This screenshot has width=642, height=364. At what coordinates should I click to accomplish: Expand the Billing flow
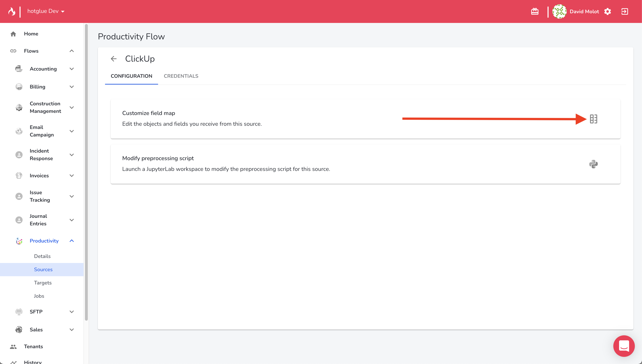click(72, 87)
